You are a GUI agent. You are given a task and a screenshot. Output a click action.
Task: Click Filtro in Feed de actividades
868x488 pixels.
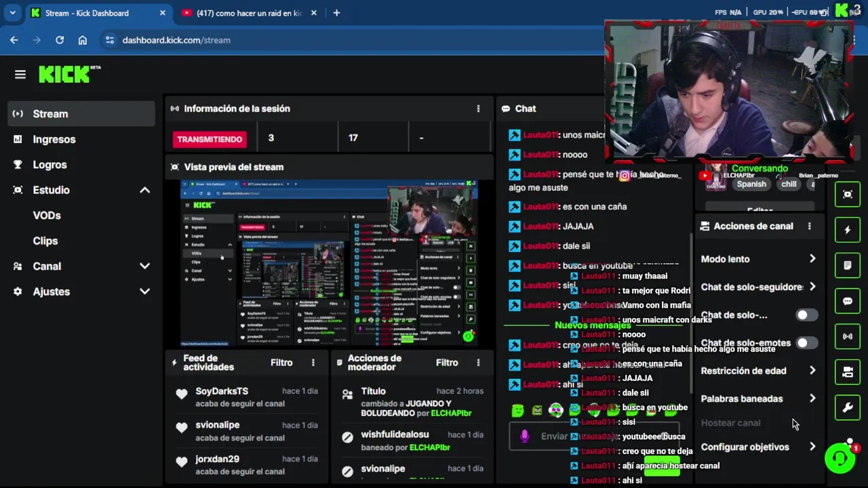281,363
